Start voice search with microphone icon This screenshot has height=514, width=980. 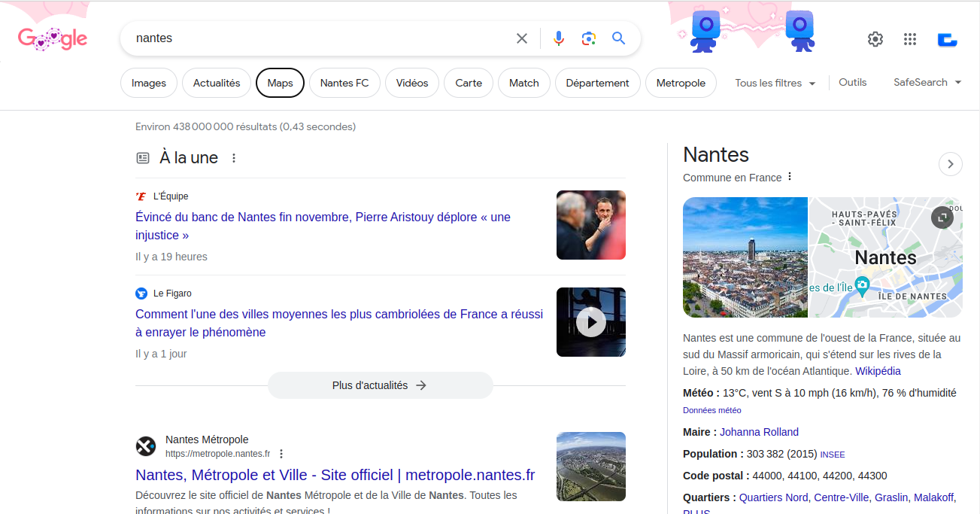(558, 38)
